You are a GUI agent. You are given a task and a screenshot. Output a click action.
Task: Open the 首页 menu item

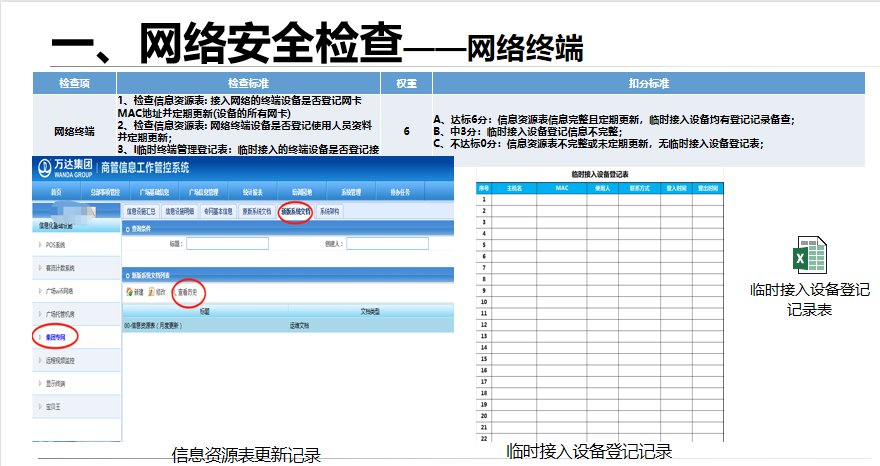56,192
